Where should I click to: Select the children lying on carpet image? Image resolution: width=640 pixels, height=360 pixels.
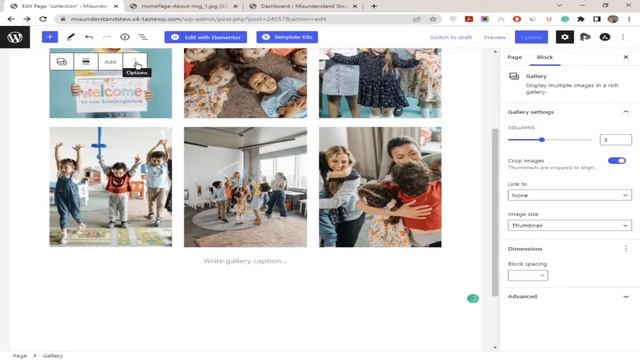click(x=245, y=83)
